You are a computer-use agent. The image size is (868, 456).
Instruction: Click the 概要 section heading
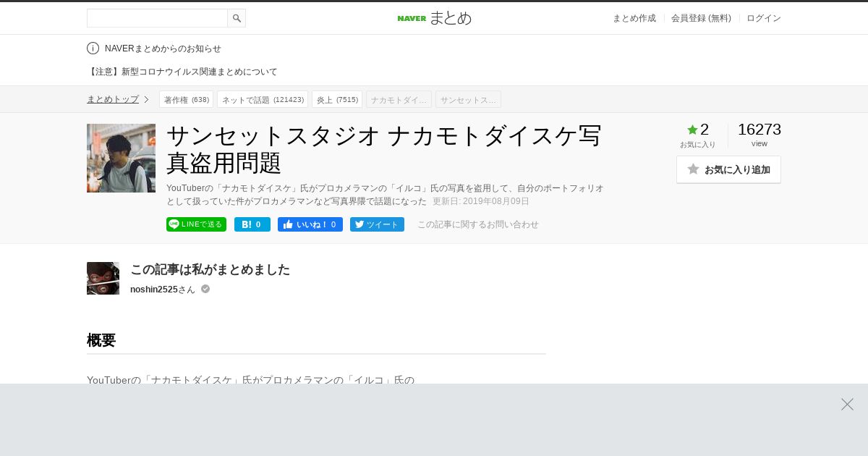pyautogui.click(x=101, y=340)
